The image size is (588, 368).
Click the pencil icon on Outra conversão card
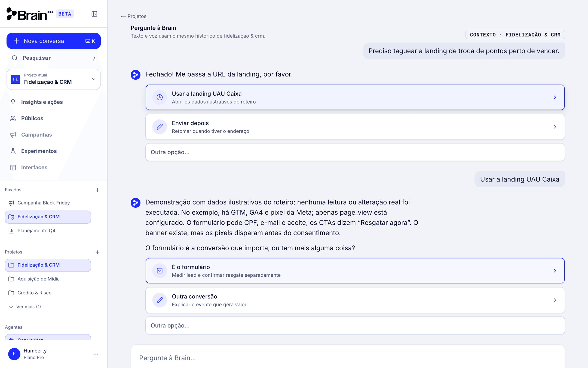160,300
